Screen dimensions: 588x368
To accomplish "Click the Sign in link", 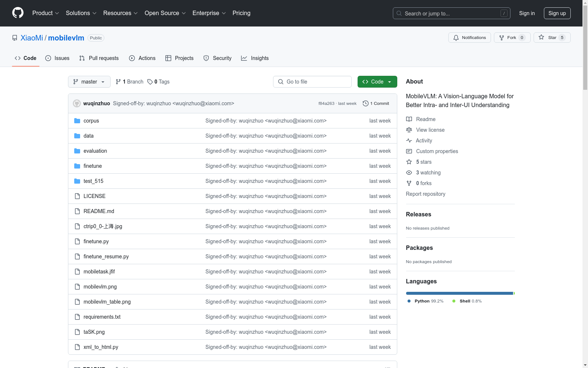I will pos(527,13).
